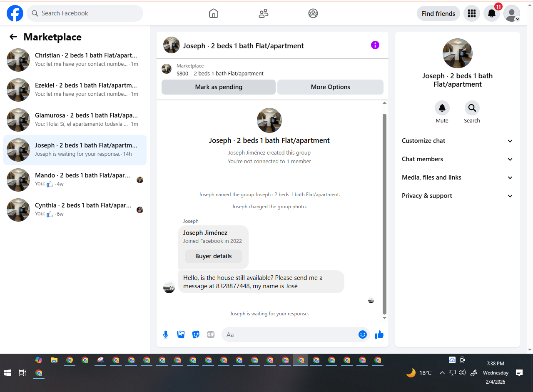Mute the conversation with the bell icon
533x392 pixels.
[442, 108]
